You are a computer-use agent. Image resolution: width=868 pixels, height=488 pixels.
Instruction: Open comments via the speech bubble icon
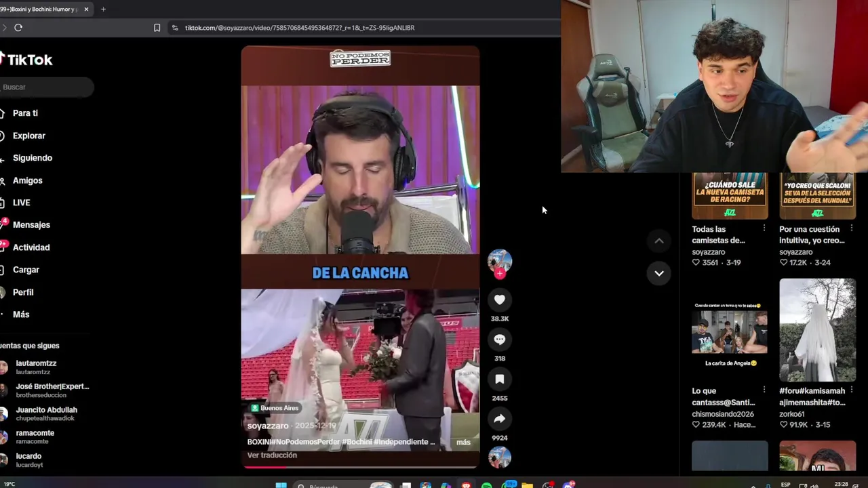point(500,340)
